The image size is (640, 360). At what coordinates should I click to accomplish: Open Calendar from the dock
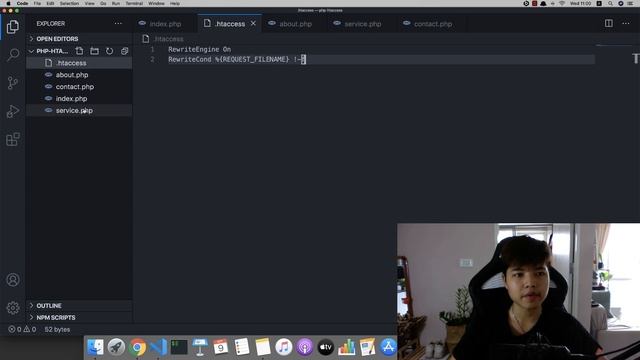point(221,347)
